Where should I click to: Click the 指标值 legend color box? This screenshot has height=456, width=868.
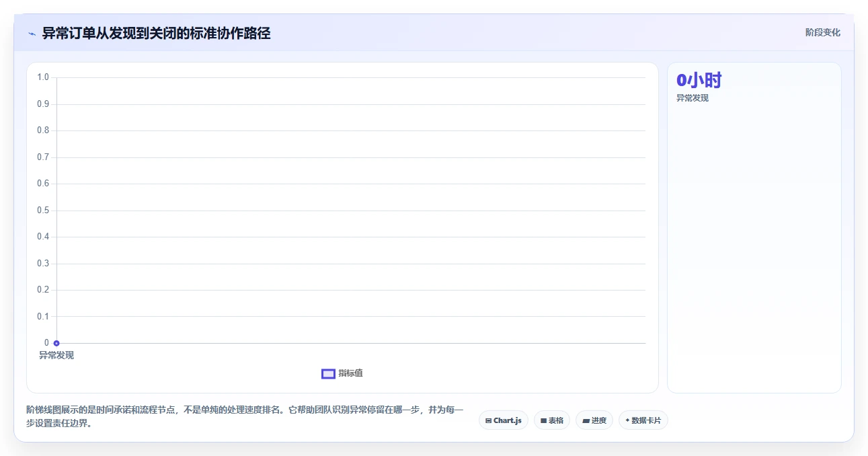coord(328,374)
